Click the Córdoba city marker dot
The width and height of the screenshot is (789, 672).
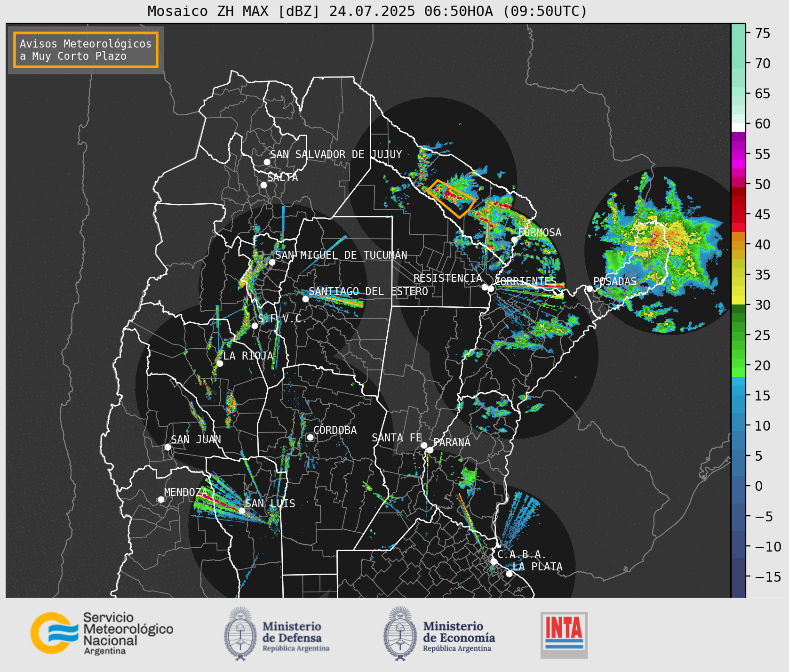310,437
